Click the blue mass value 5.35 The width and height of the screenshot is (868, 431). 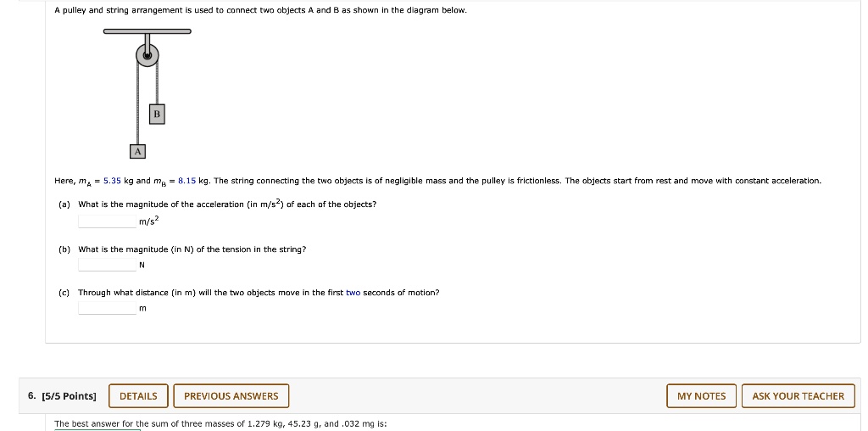click(x=113, y=182)
